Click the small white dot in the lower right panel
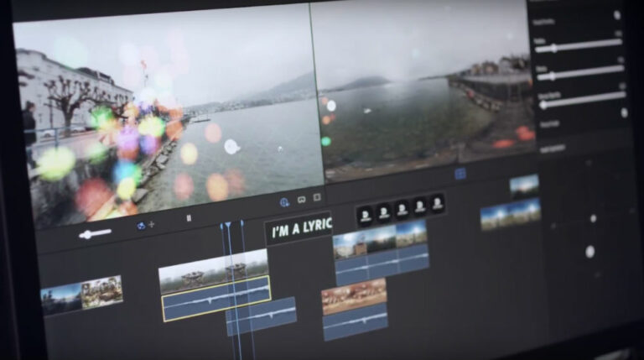Image resolution: width=644 pixels, height=360 pixels. point(593,218)
